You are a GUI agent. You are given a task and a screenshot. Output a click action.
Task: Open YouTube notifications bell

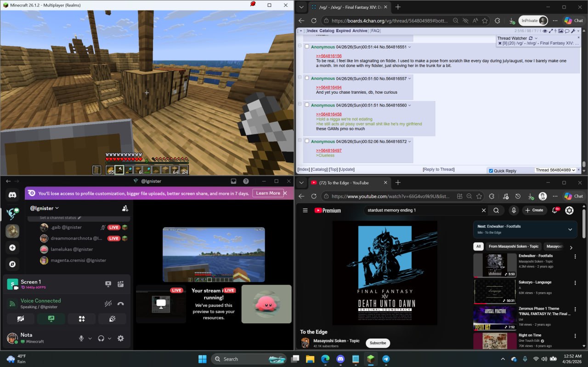555,210
